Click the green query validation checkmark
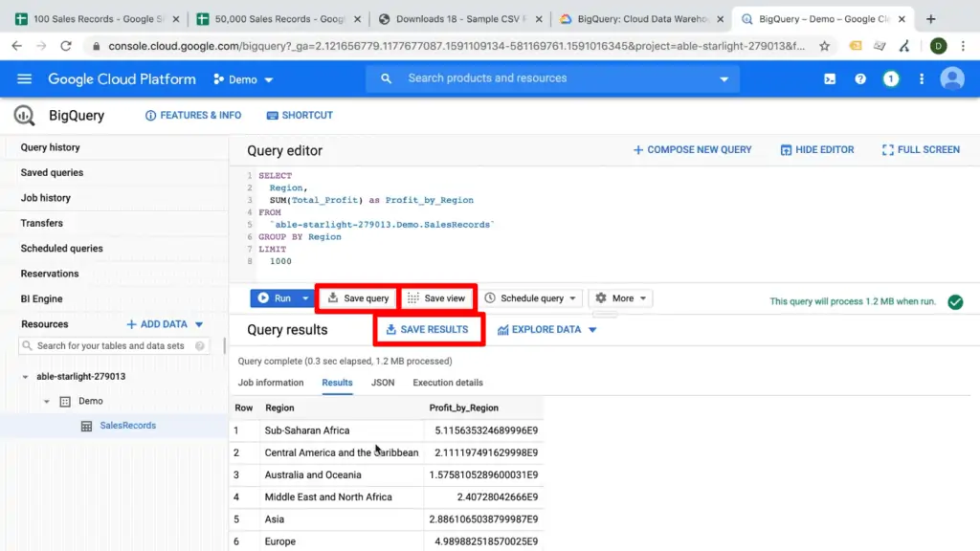The image size is (980, 551). [x=955, y=301]
